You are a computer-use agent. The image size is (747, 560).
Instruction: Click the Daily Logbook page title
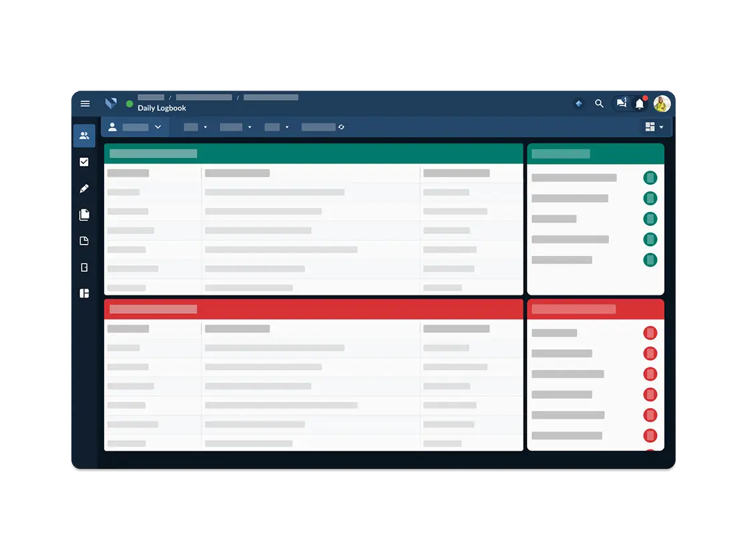[161, 108]
